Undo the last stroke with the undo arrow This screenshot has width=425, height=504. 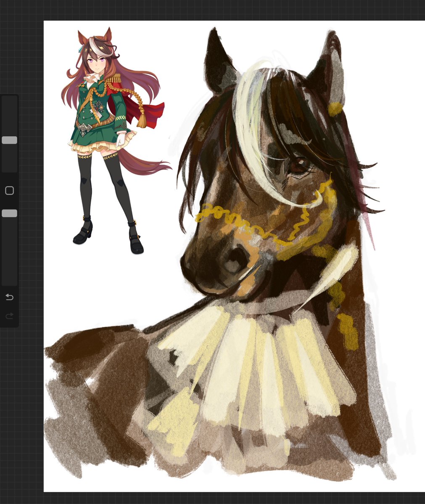9,297
